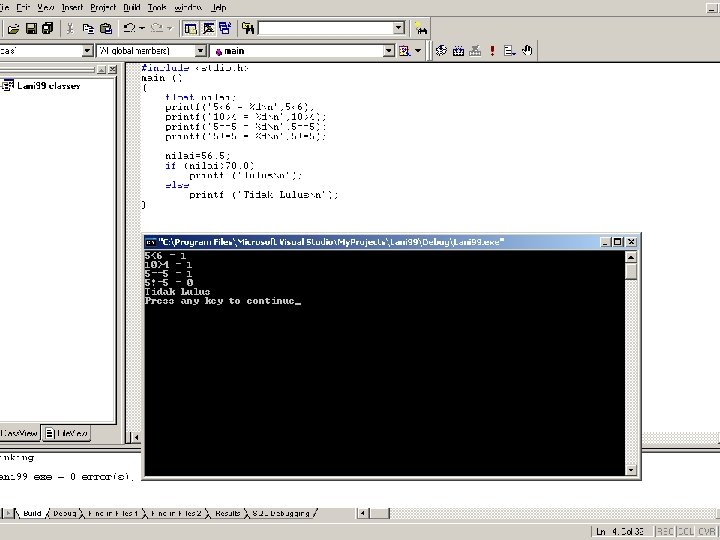Maximize the Lani99.exe console window
The image size is (720, 540).
[618, 242]
